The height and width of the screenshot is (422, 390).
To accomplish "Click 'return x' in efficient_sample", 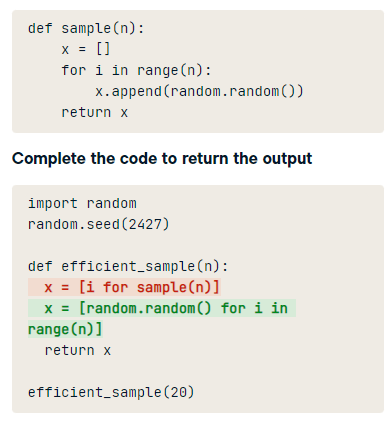I will click(78, 350).
